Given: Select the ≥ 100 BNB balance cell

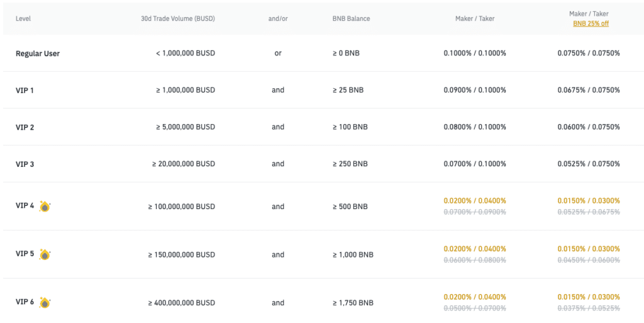Looking at the screenshot, I should (350, 127).
